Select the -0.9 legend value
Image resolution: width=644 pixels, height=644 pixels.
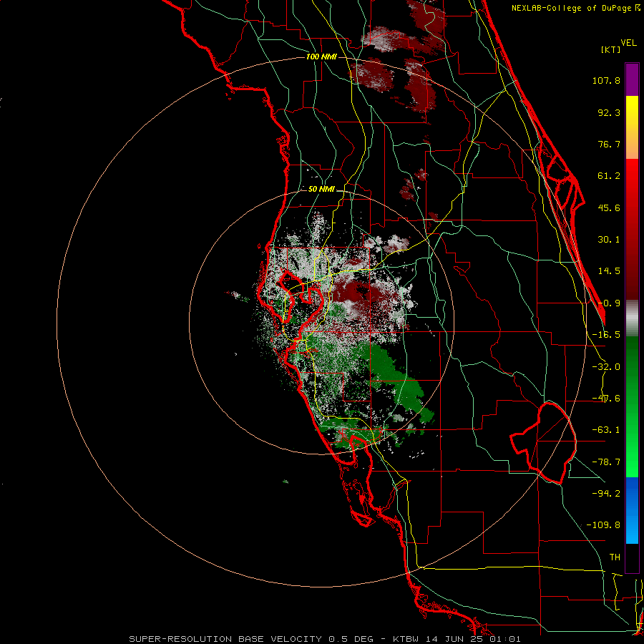coord(609,303)
